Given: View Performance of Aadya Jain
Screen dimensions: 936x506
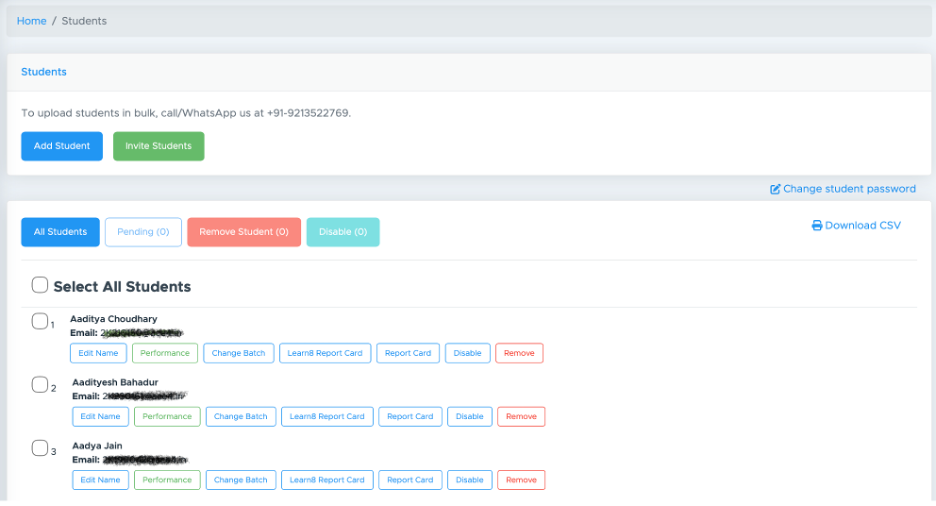Looking at the screenshot, I should coord(167,480).
